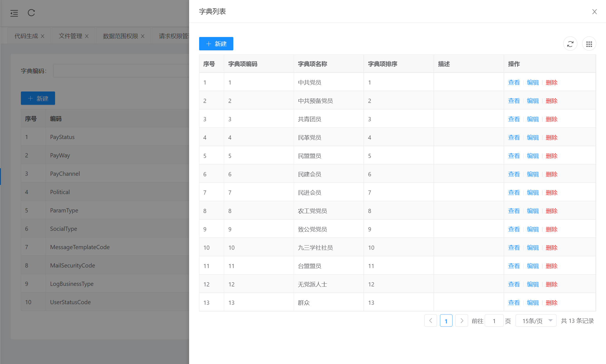Collapse the sidebar navigation menu
This screenshot has width=606, height=364.
point(14,13)
